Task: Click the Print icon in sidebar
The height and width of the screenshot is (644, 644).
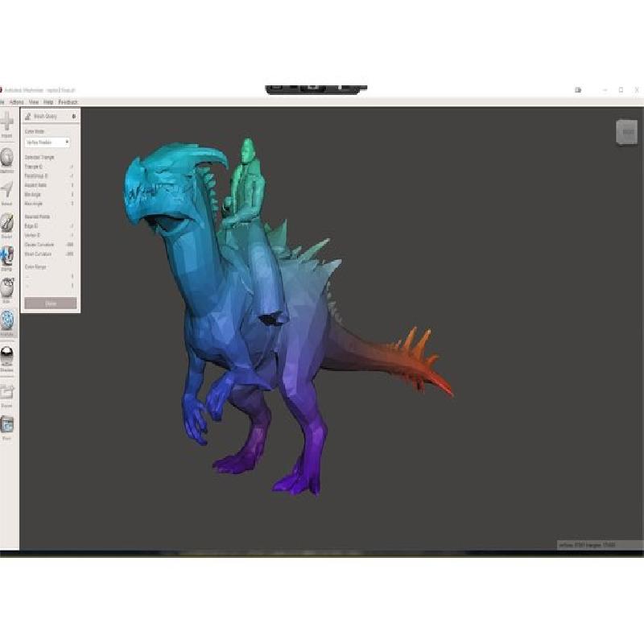Action: pos(6,425)
